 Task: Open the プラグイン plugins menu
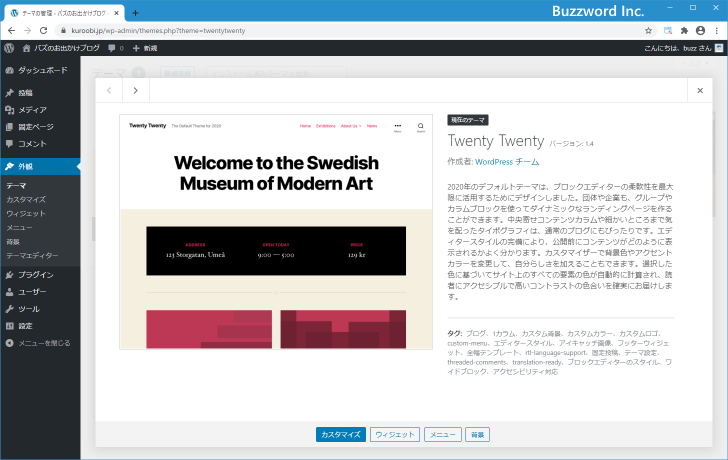35,274
